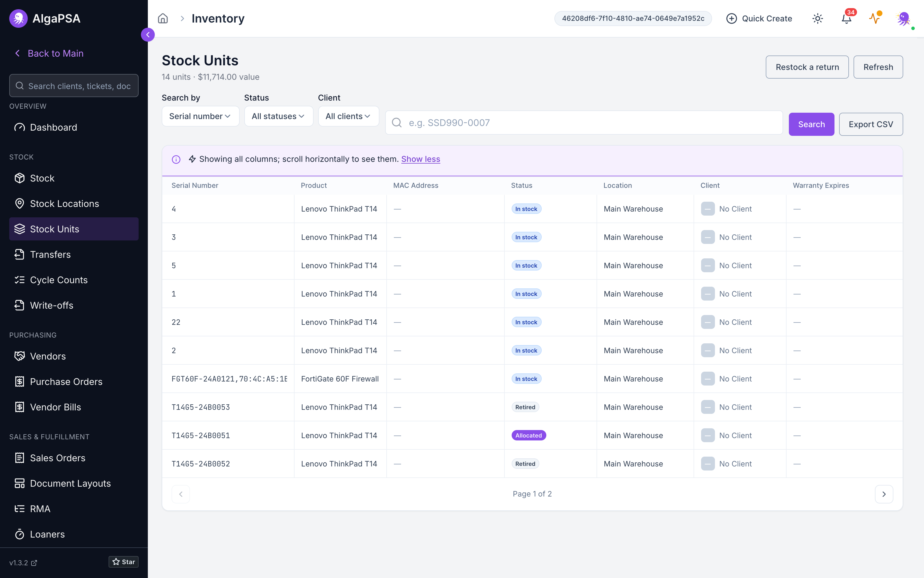
Task: Open Dashboard in the sidebar
Action: pyautogui.click(x=74, y=127)
